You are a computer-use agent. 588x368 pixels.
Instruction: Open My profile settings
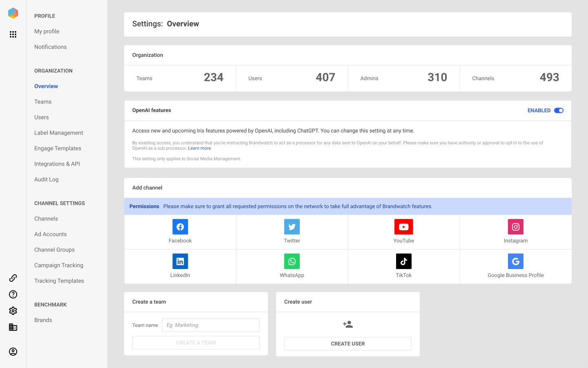[47, 31]
